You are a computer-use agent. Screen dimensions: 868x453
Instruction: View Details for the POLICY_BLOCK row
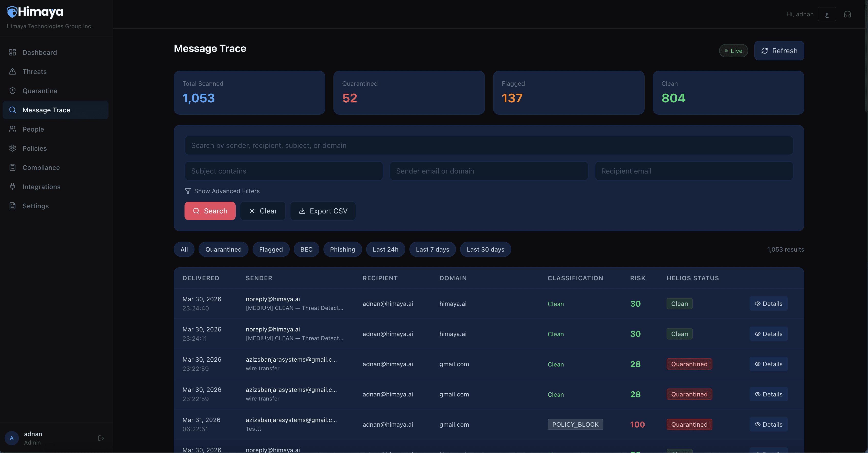(x=768, y=424)
